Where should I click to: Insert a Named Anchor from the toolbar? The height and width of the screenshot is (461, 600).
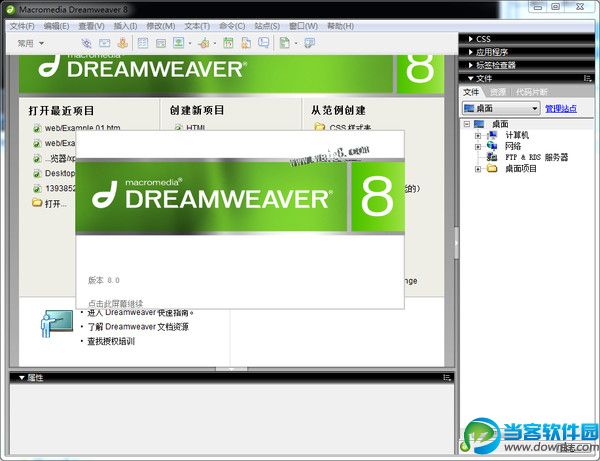pos(122,43)
